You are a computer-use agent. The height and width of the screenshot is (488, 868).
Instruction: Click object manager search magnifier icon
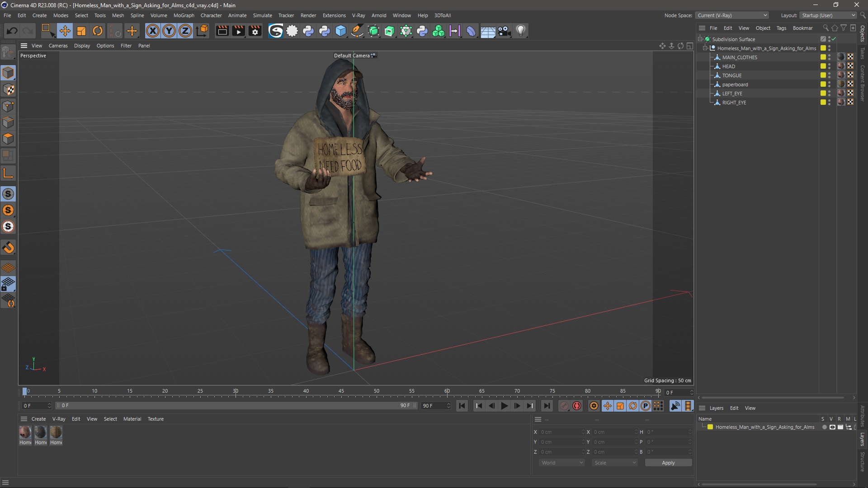pyautogui.click(x=826, y=28)
